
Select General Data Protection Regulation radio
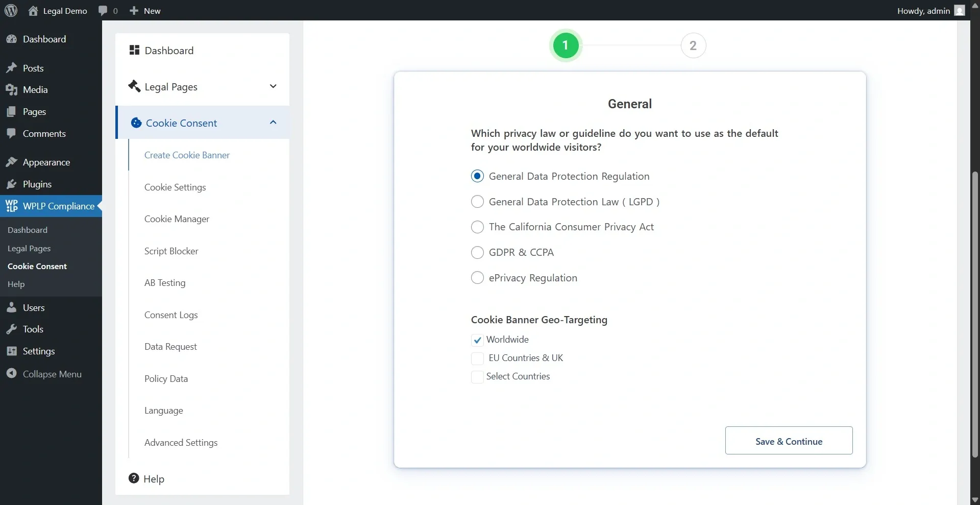pyautogui.click(x=477, y=176)
